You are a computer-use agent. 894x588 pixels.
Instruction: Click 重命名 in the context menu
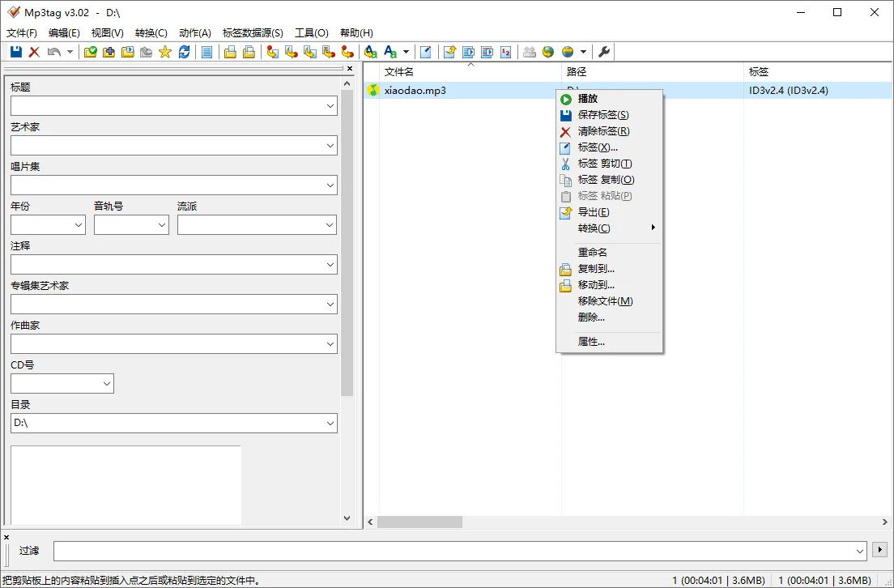[x=594, y=252]
